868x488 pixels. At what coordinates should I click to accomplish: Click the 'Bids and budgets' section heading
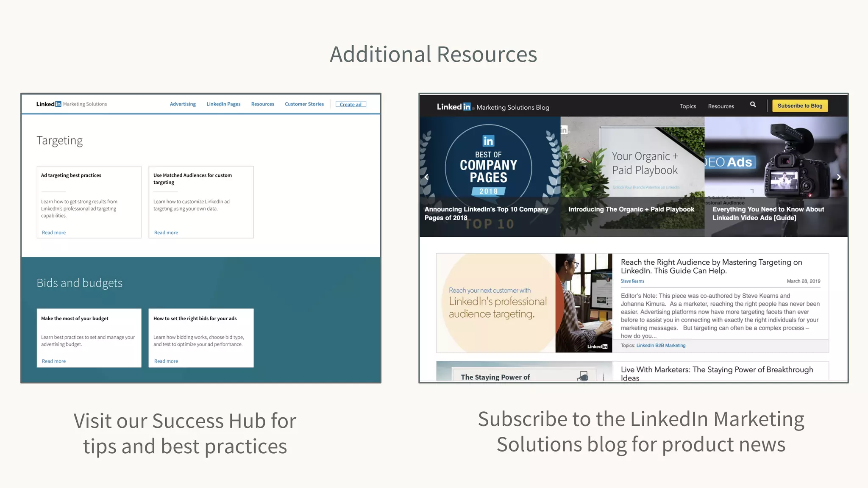[79, 283]
